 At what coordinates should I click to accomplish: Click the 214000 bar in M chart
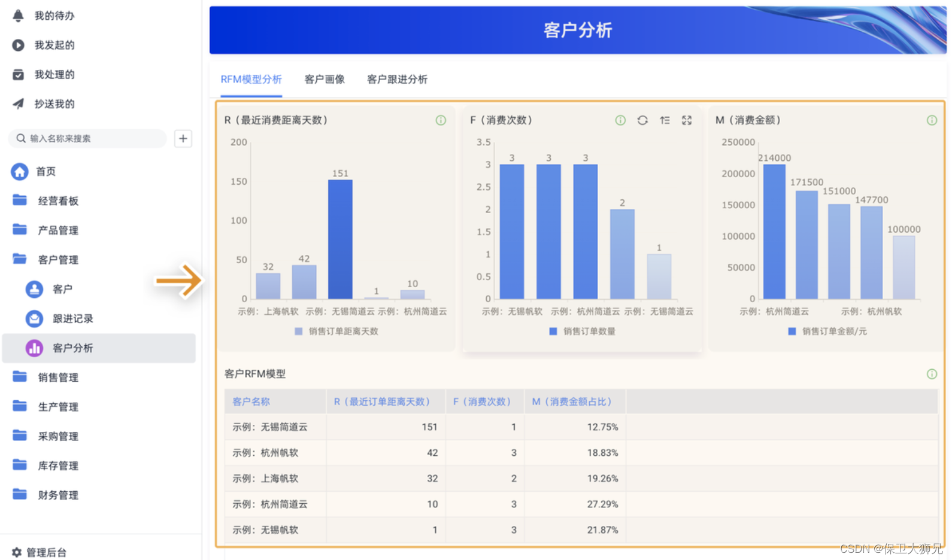pyautogui.click(x=774, y=232)
